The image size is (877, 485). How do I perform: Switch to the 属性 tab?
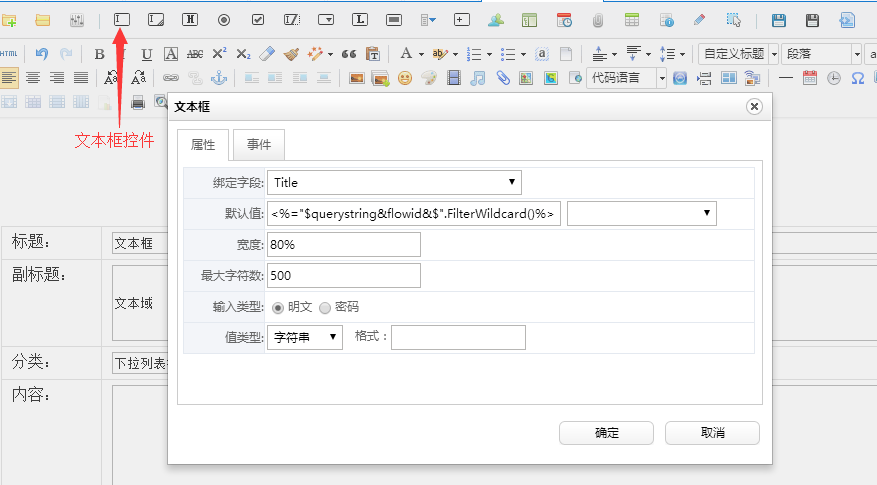pyautogui.click(x=202, y=145)
